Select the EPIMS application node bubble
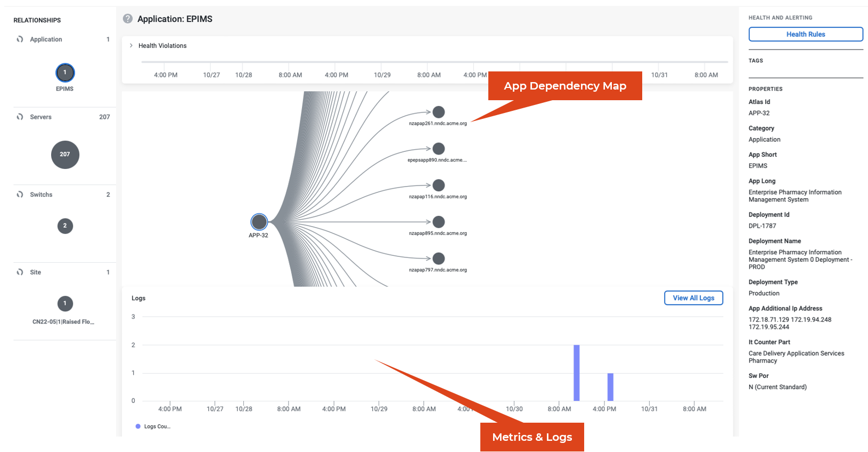The image size is (868, 452). pos(65,72)
